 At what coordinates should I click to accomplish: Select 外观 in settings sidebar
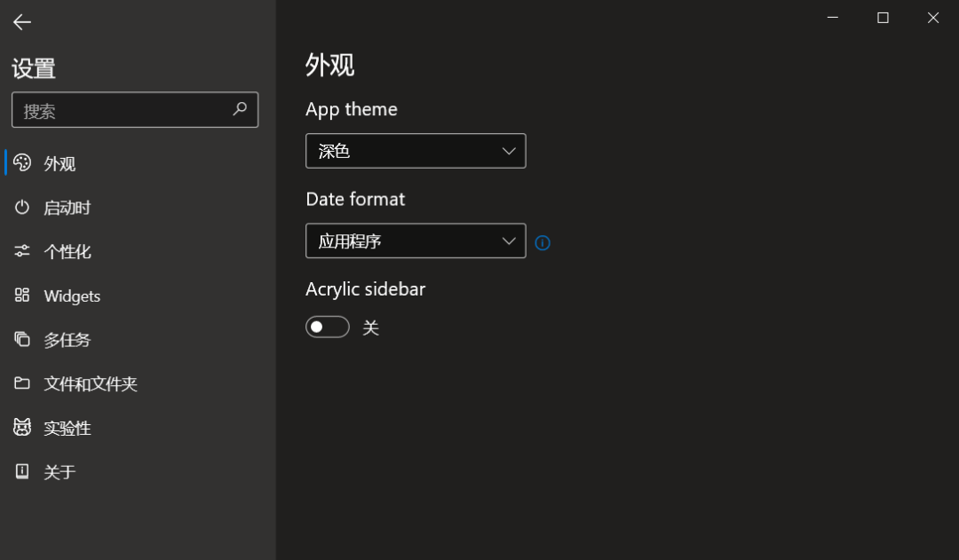139,163
